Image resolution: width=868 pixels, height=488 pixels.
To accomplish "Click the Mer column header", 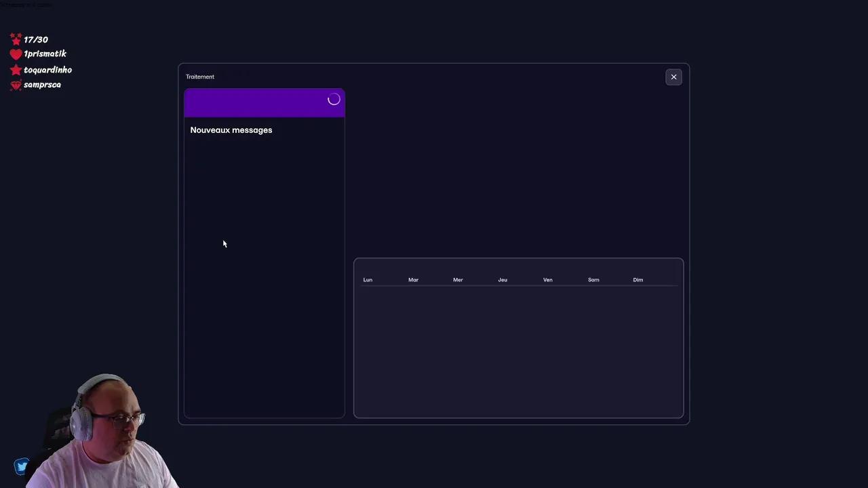I will tap(458, 280).
